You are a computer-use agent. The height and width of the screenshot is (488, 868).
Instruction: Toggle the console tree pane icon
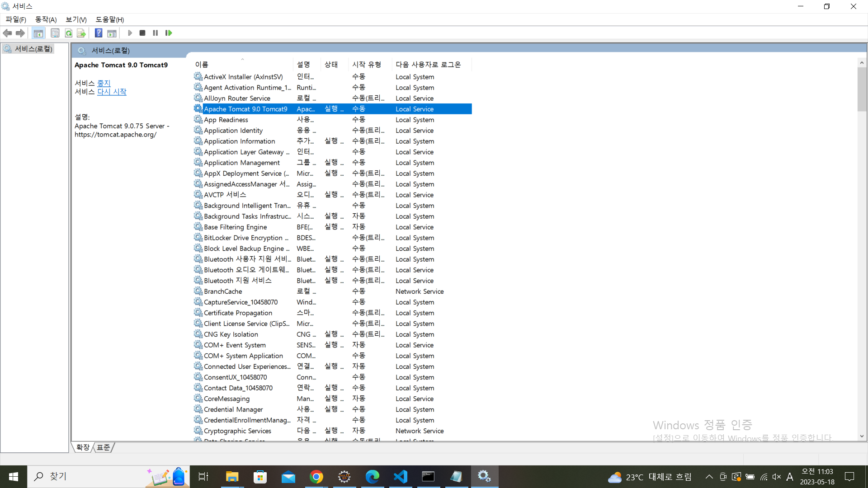tap(38, 33)
